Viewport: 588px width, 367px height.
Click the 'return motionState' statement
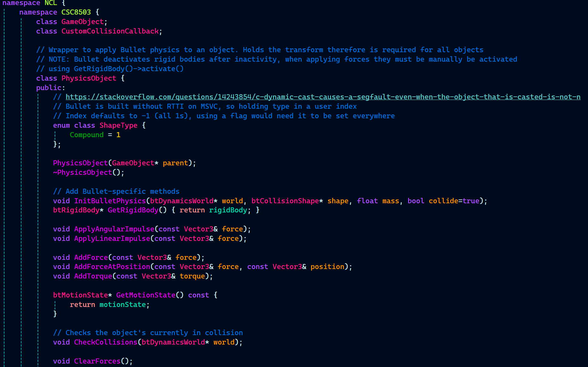[109, 305]
